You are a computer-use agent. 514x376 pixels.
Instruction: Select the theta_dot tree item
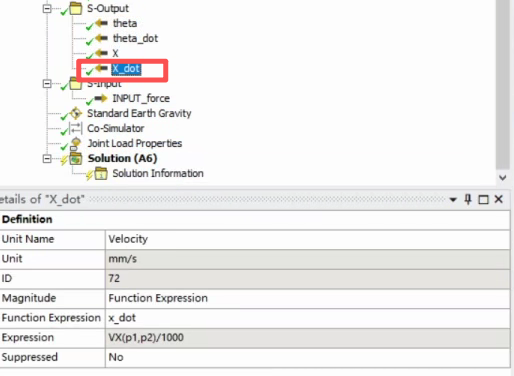(x=135, y=38)
